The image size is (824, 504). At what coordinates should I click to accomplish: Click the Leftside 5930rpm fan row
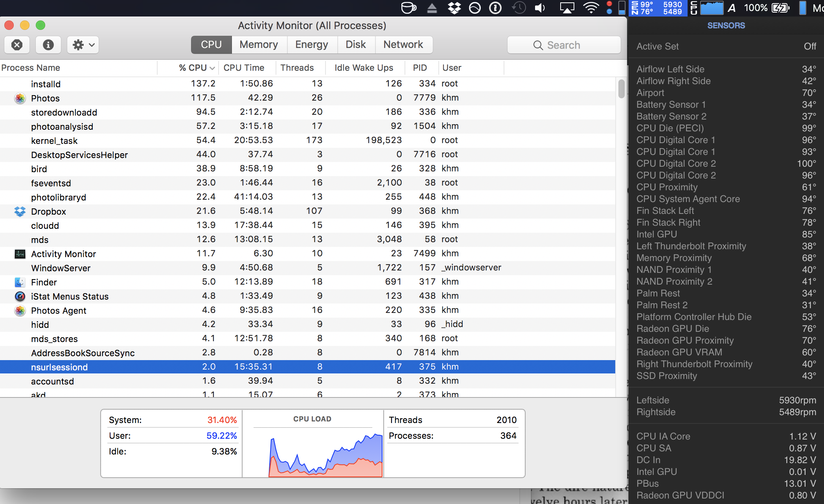(x=726, y=400)
